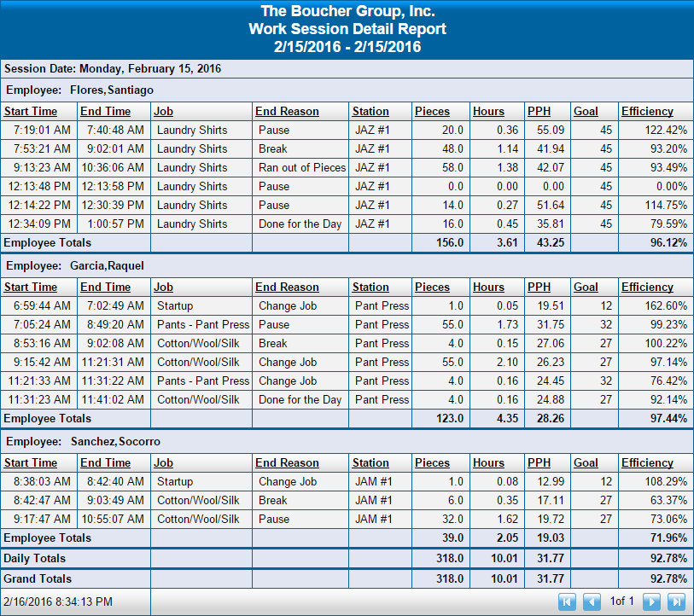Sort Flores,Santiago table by End Reason
Screen dimensions: 694x616
click(x=287, y=112)
